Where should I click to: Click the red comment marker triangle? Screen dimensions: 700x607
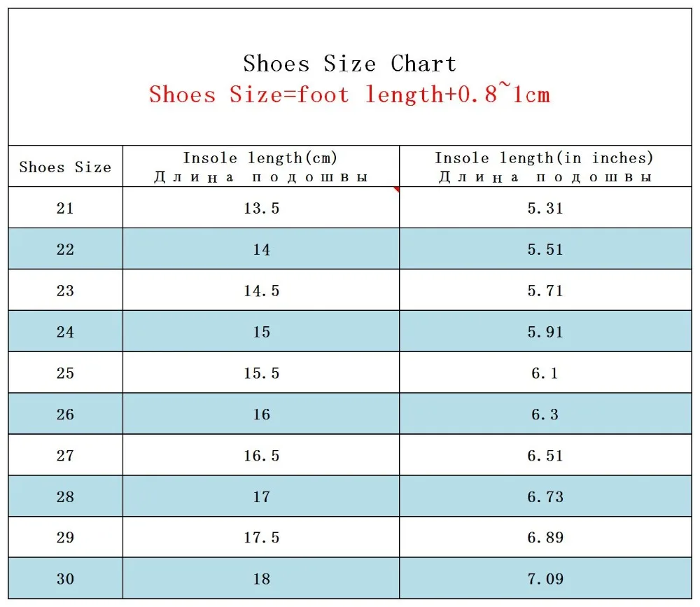[x=396, y=189]
